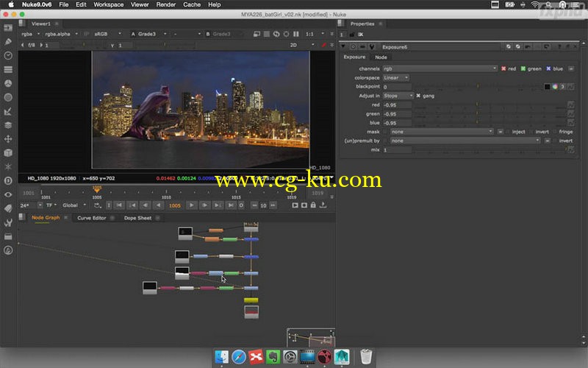588x368 pixels.
Task: Click the flipbook capture icon beside the lock
Action: [x=304, y=205]
